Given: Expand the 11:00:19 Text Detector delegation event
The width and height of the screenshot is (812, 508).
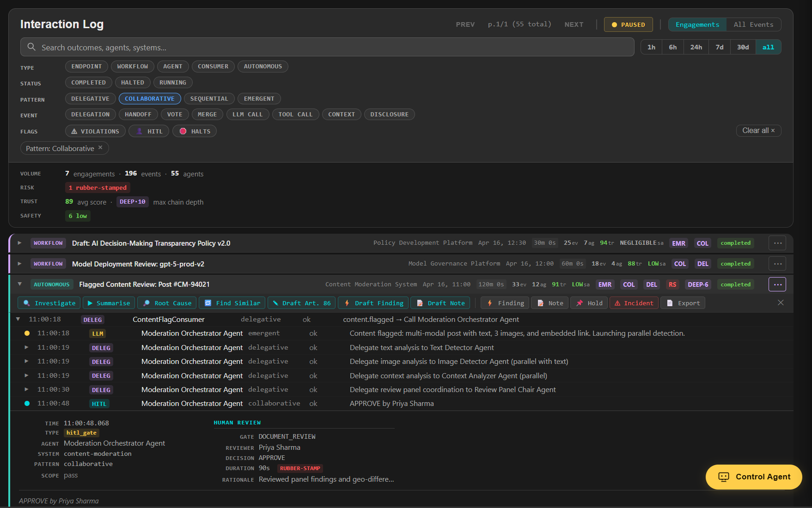Looking at the screenshot, I should coord(26,347).
